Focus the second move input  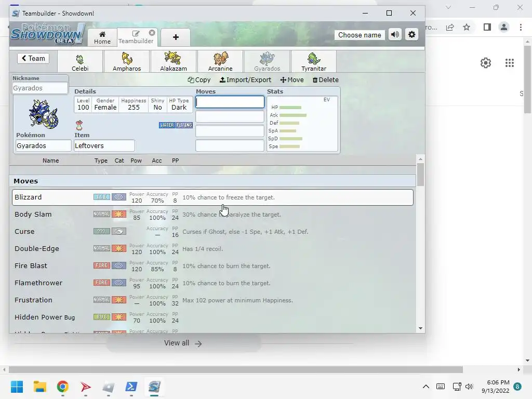point(230,116)
